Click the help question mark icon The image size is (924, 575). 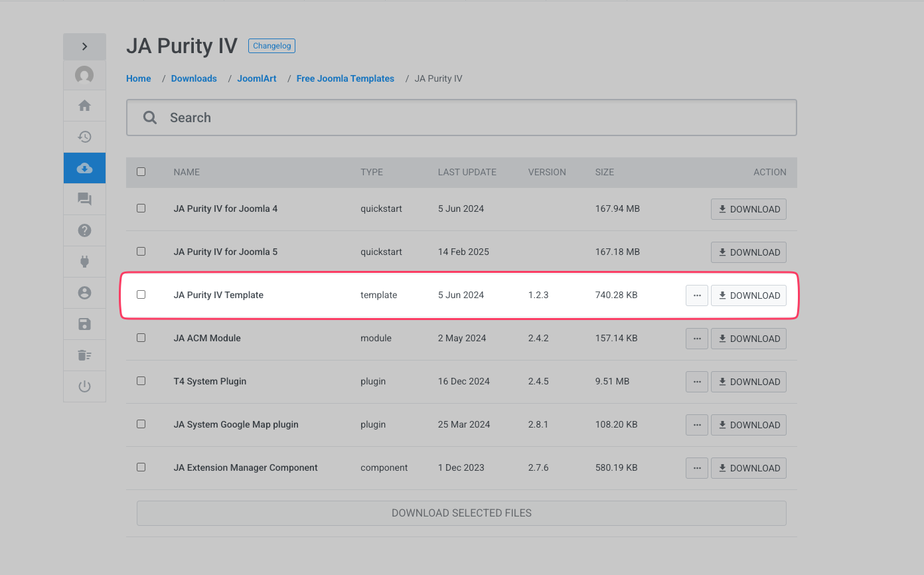pos(84,230)
